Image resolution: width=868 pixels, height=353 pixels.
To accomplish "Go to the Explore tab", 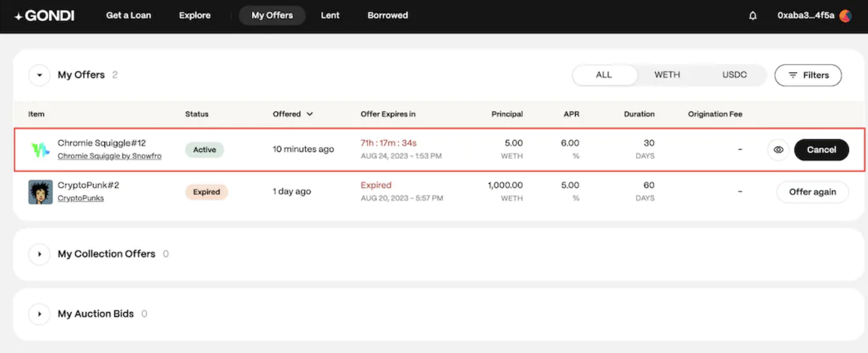I will (x=195, y=15).
